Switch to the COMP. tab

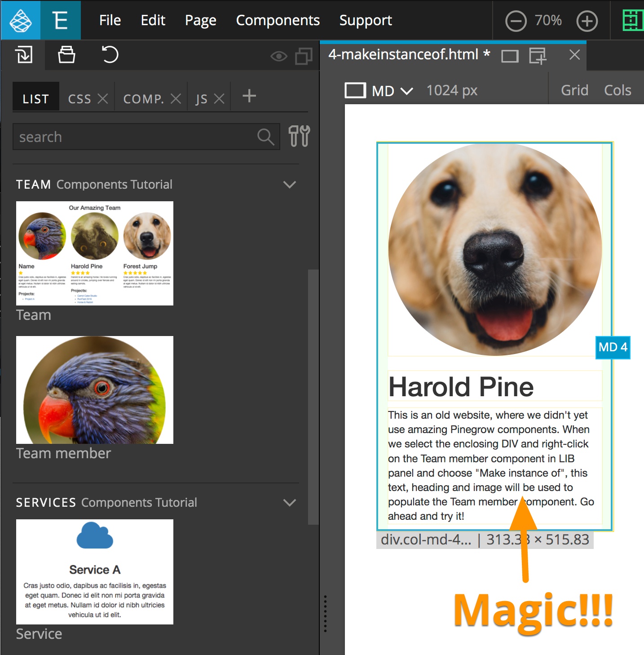pos(144,99)
